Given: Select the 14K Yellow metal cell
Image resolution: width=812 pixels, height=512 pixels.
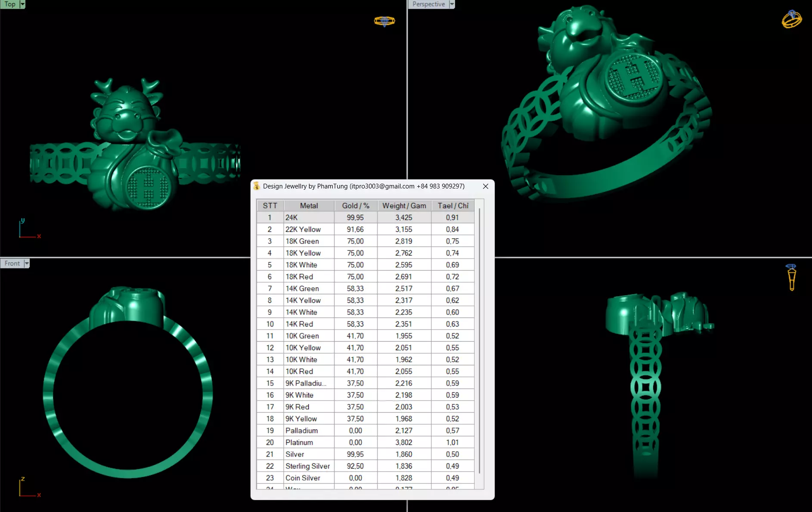Looking at the screenshot, I should [x=309, y=300].
